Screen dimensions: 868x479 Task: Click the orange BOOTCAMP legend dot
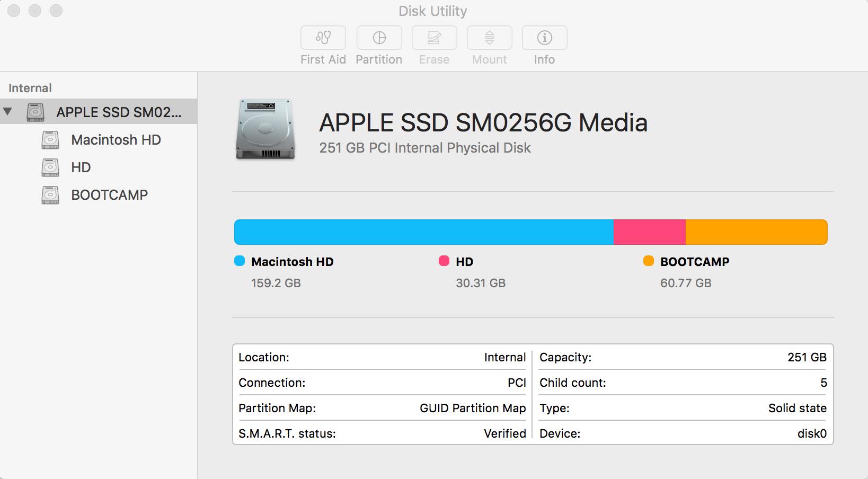649,261
